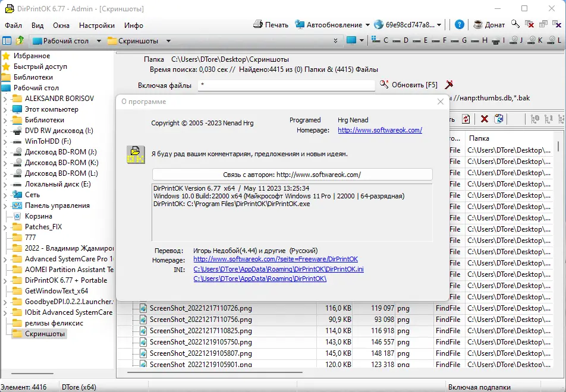This screenshot has height=392, width=566.
Task: Open the Файл menu
Action: [13, 26]
